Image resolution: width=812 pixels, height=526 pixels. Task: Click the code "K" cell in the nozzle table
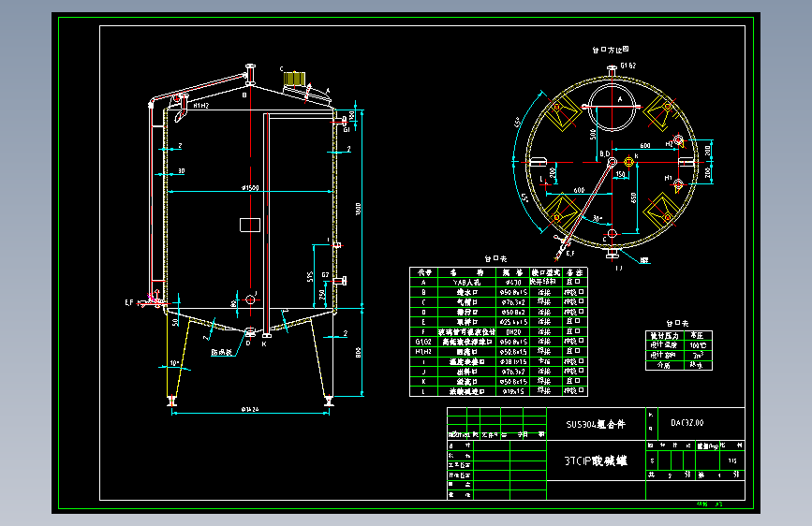[x=423, y=382]
